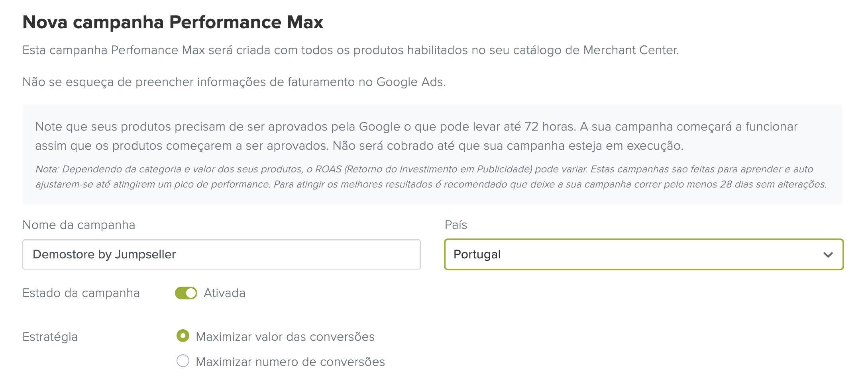Click the Portugal value in country selector

477,254
